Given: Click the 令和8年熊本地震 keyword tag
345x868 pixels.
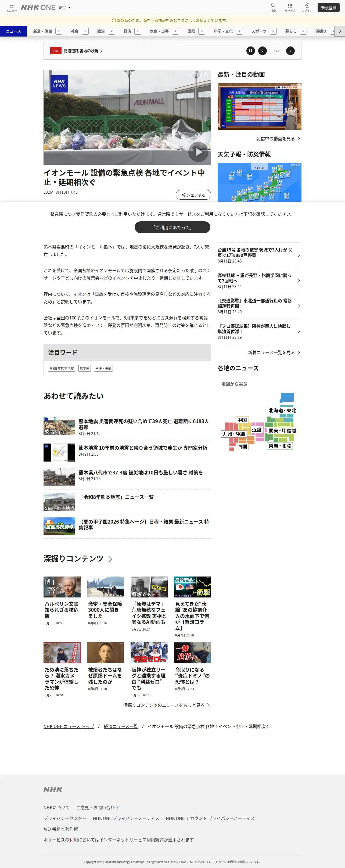Looking at the screenshot, I should [62, 368].
